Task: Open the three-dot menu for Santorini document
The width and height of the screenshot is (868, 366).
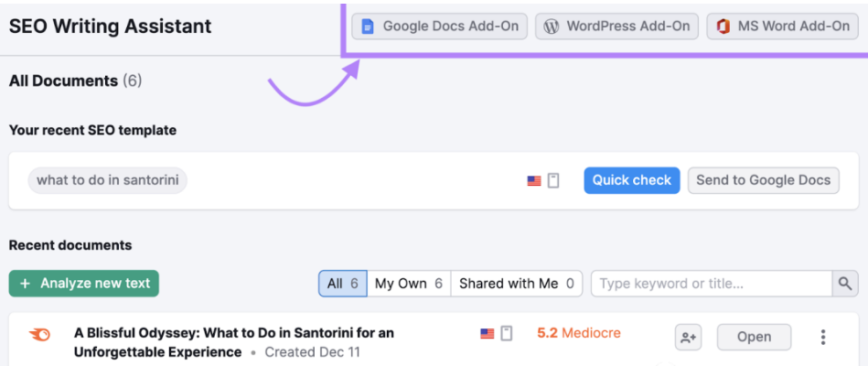Action: click(823, 338)
